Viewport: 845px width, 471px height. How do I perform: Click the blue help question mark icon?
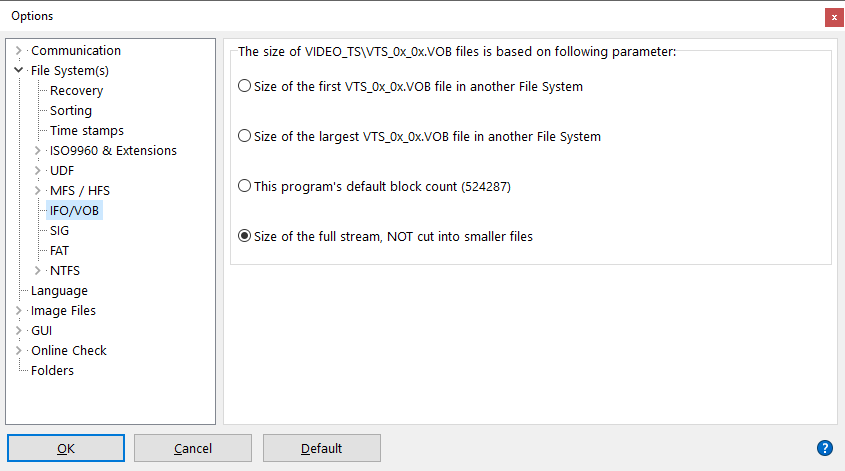825,448
